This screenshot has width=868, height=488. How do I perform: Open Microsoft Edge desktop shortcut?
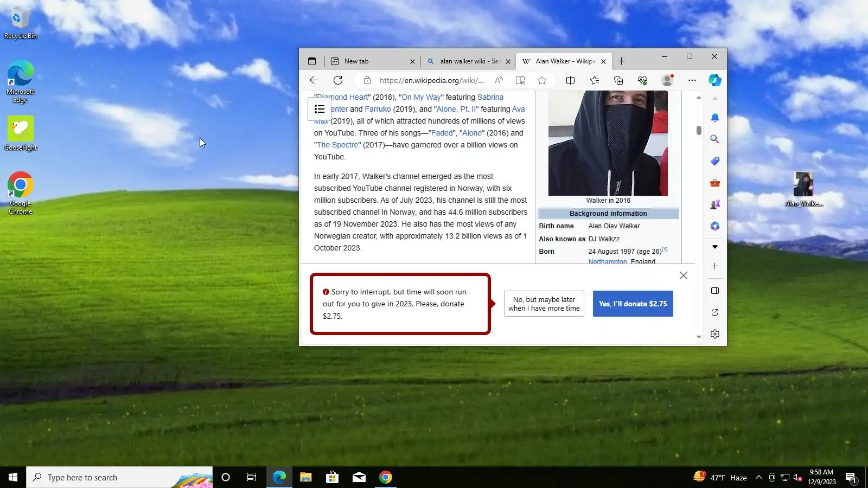tap(20, 81)
